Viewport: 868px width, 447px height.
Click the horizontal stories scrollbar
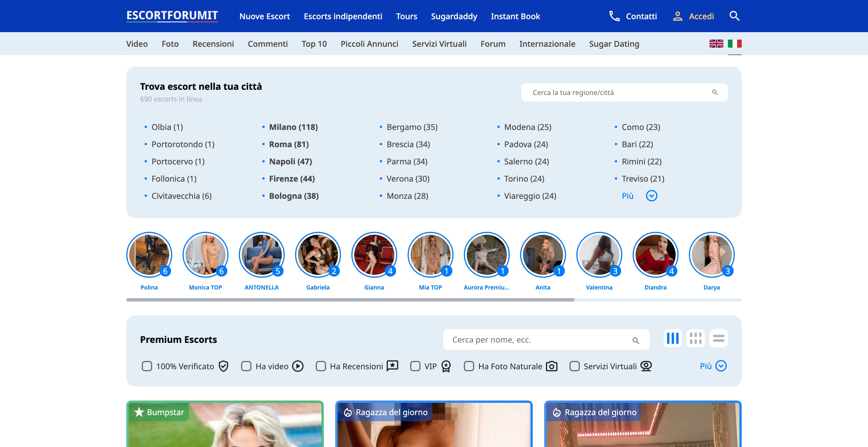click(x=350, y=300)
